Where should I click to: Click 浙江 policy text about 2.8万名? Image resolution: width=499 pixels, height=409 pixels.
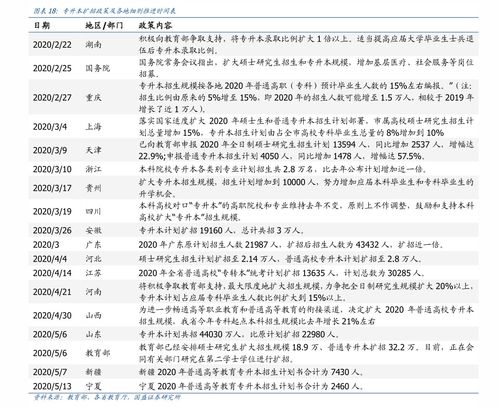[x=283, y=169]
